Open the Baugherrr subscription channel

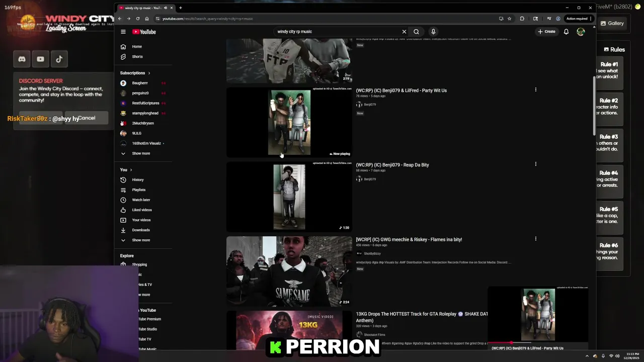[x=140, y=83]
